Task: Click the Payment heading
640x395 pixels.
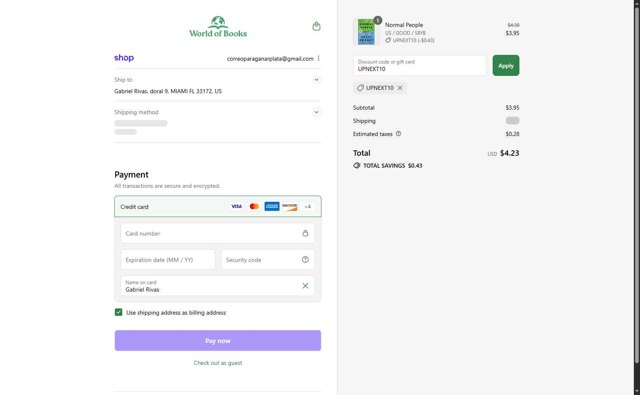Action: pos(131,175)
